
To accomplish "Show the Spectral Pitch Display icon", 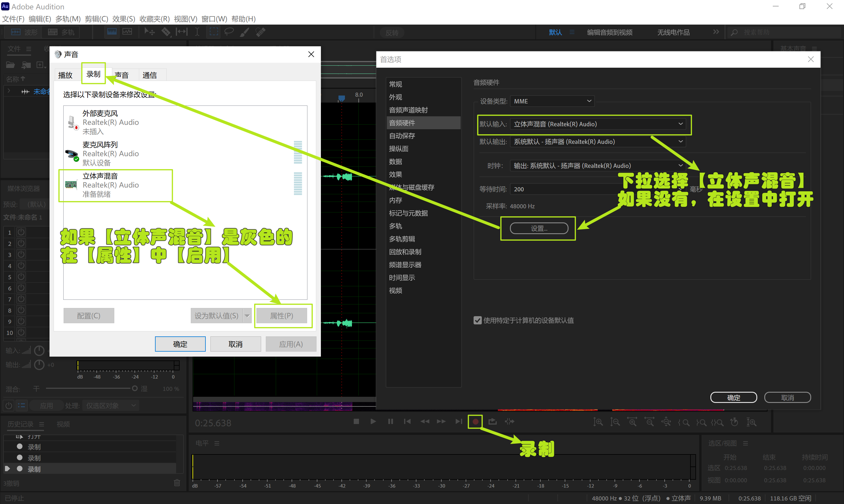I will 127,32.
